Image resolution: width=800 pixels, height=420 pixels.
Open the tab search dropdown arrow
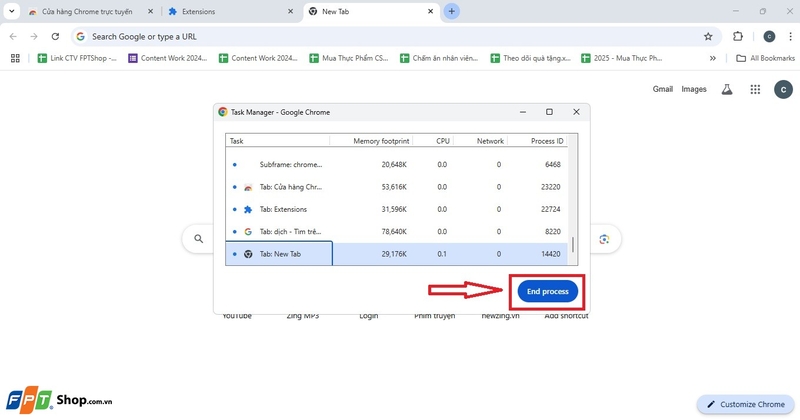click(11, 11)
